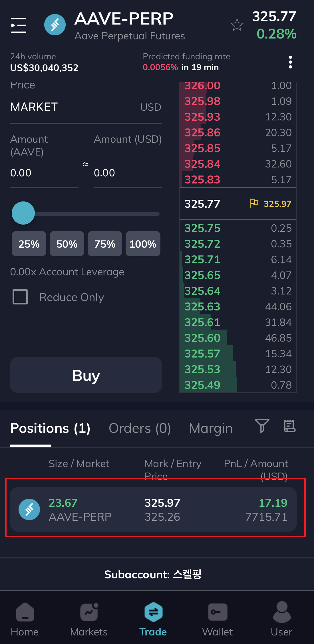Screen dimensions: 314x644
Task: Select ask price 325.84
Action: [x=202, y=164]
